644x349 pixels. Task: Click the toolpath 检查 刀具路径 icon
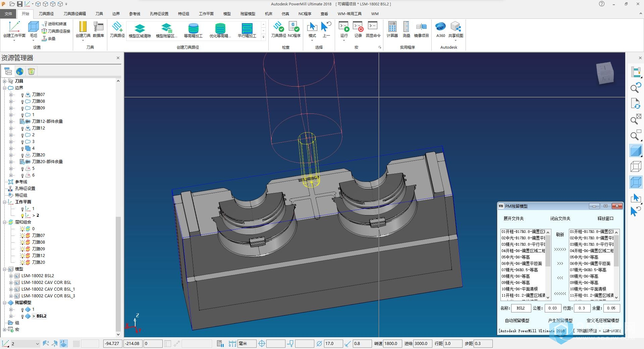(x=278, y=27)
